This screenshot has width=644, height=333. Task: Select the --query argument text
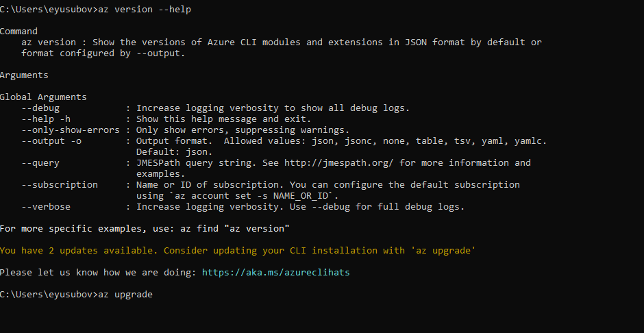click(x=40, y=163)
